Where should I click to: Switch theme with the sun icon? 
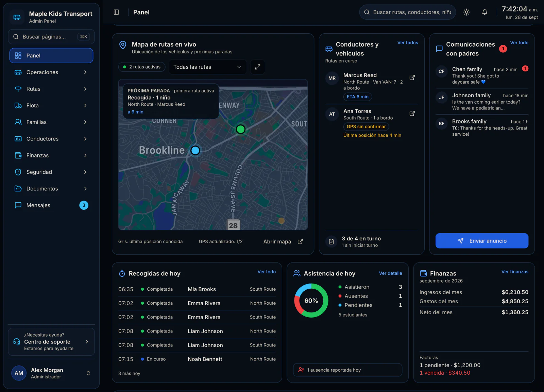coord(466,12)
